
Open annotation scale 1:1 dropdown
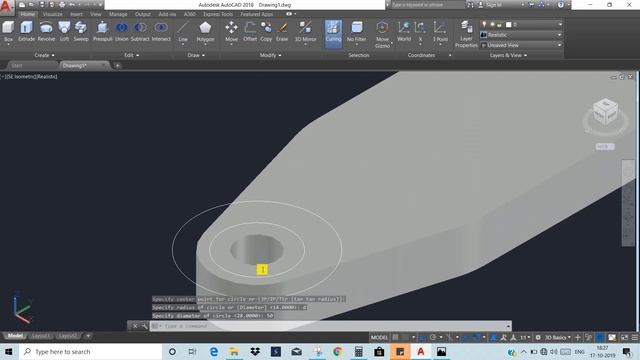coord(525,337)
